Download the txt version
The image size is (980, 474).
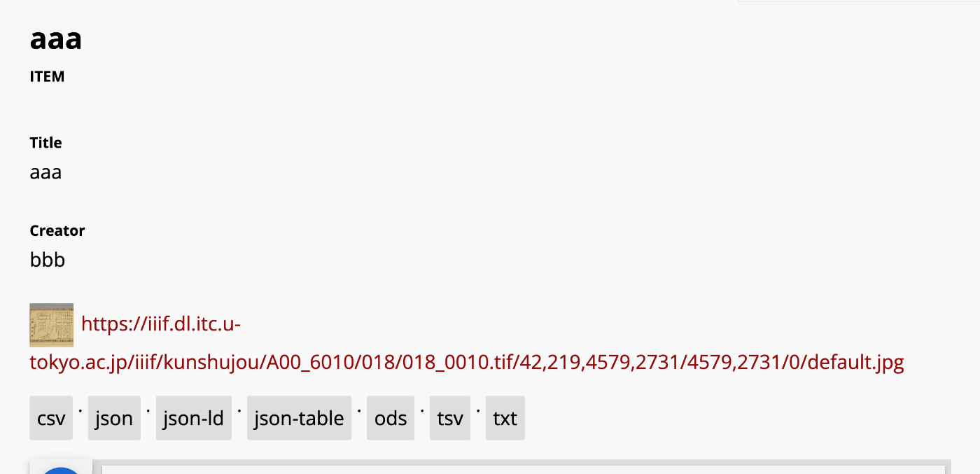tap(505, 417)
